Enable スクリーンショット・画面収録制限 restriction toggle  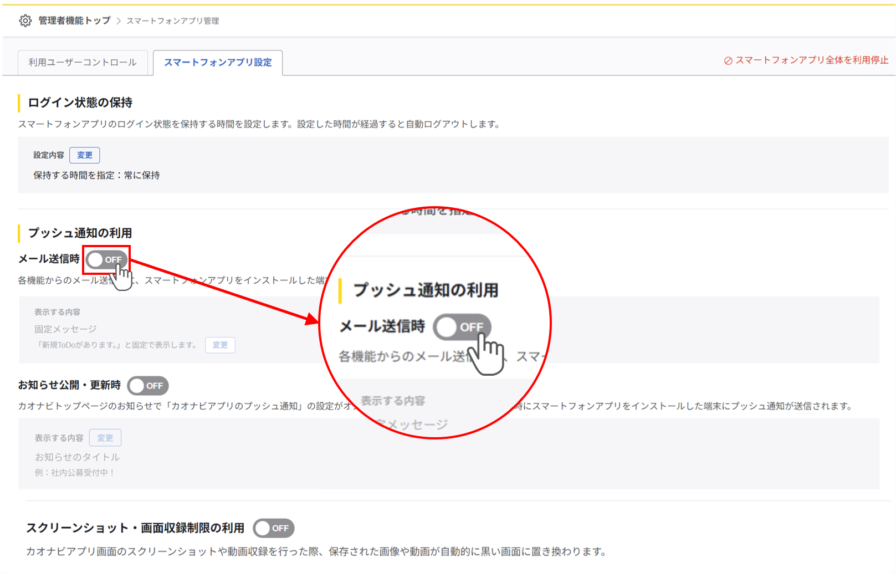pyautogui.click(x=274, y=528)
